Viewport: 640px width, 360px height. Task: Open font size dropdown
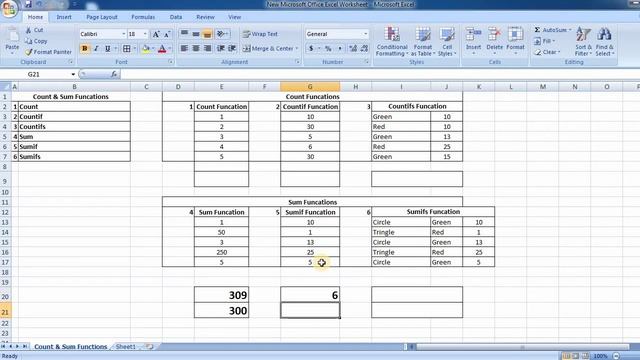tap(145, 34)
